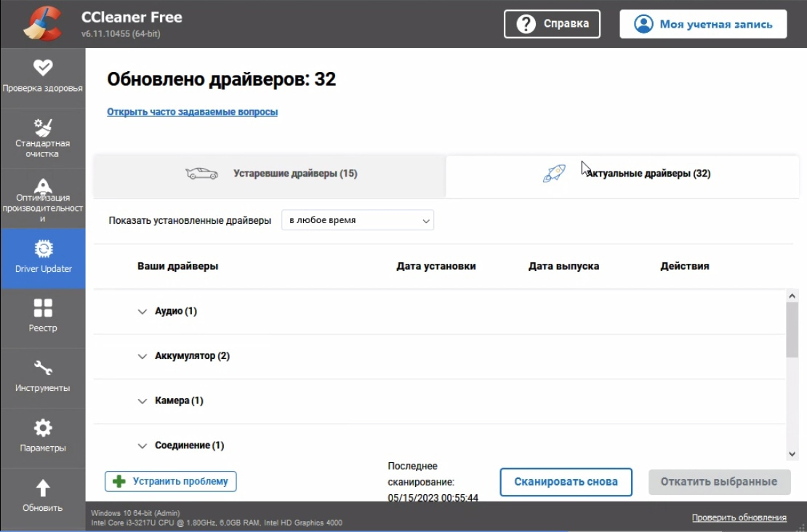
Task: Click the Проверить обновления link
Action: tap(739, 517)
